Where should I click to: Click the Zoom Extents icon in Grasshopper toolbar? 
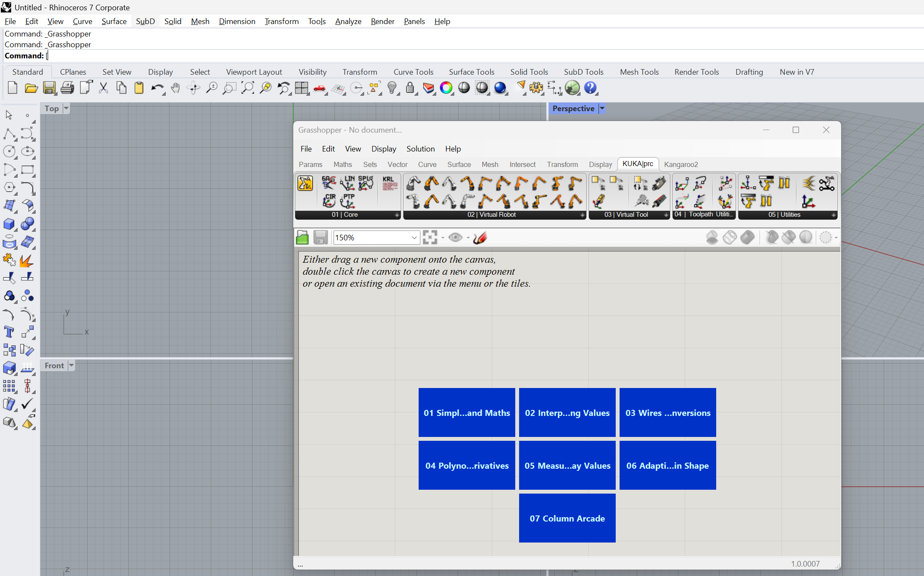pyautogui.click(x=430, y=237)
